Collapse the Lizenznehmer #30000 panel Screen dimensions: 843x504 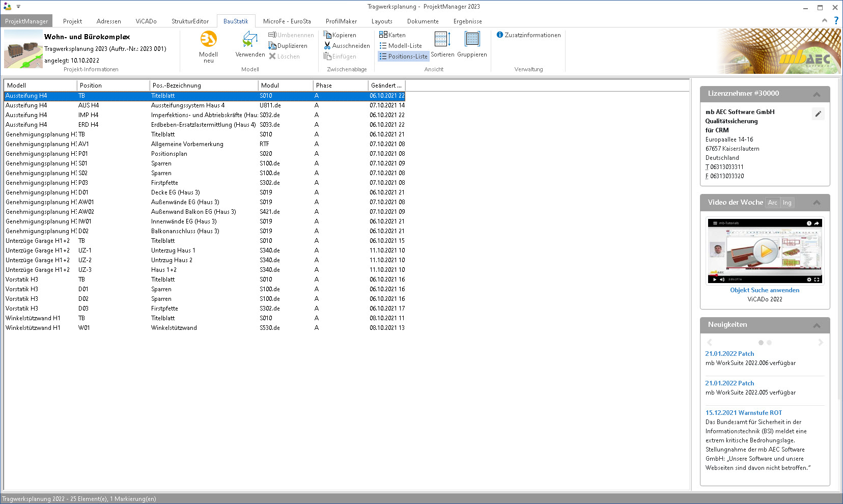coord(817,94)
